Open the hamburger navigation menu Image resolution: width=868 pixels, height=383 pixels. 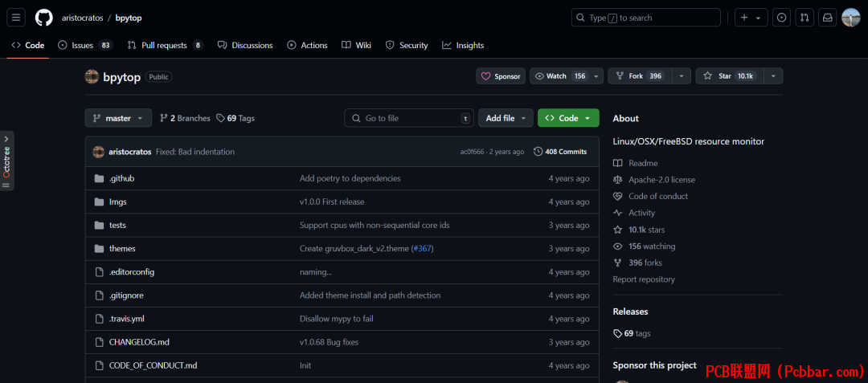(x=16, y=18)
